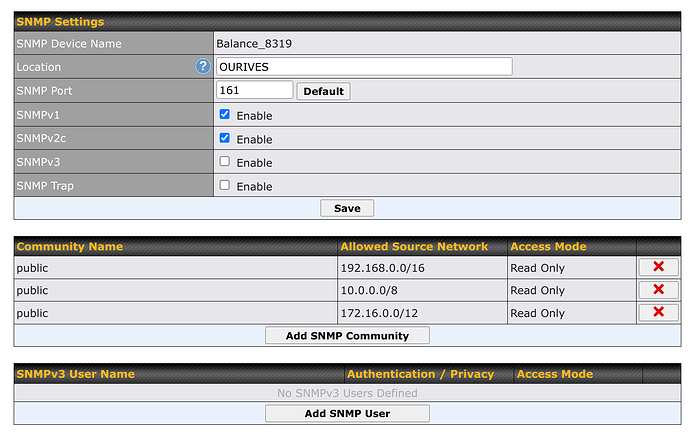Save the SNMP settings
This screenshot has height=439, width=690.
coord(347,208)
